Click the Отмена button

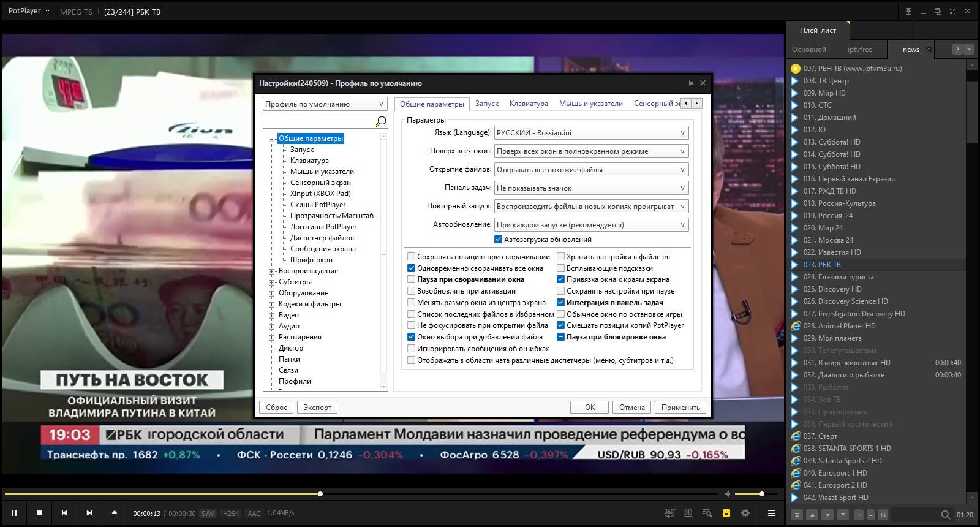[631, 408]
